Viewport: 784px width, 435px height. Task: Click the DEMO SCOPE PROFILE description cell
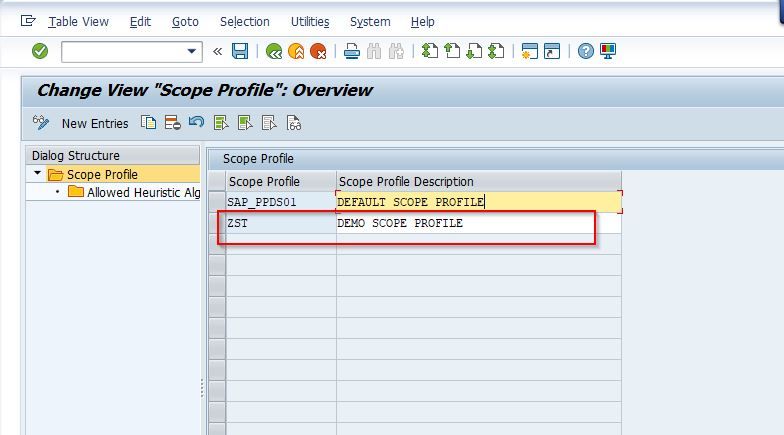pyautogui.click(x=478, y=223)
